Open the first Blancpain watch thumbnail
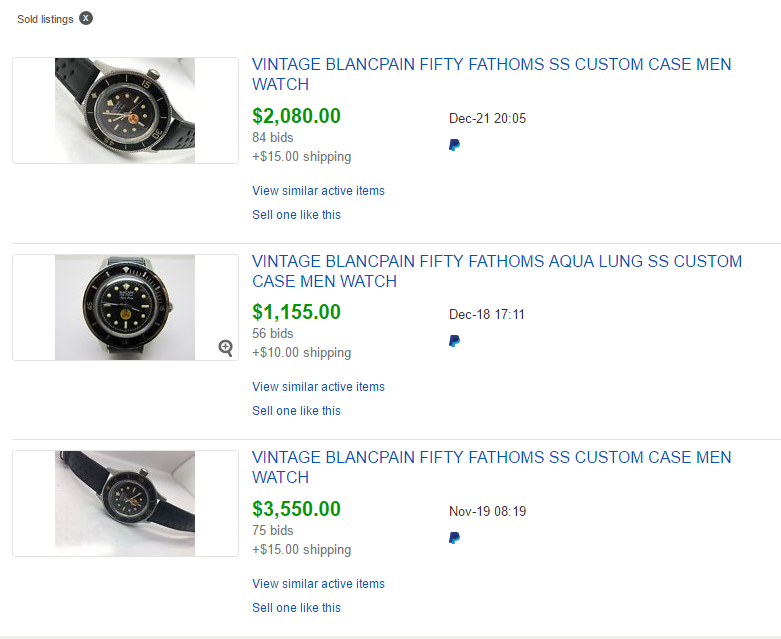The image size is (781, 639). (125, 110)
